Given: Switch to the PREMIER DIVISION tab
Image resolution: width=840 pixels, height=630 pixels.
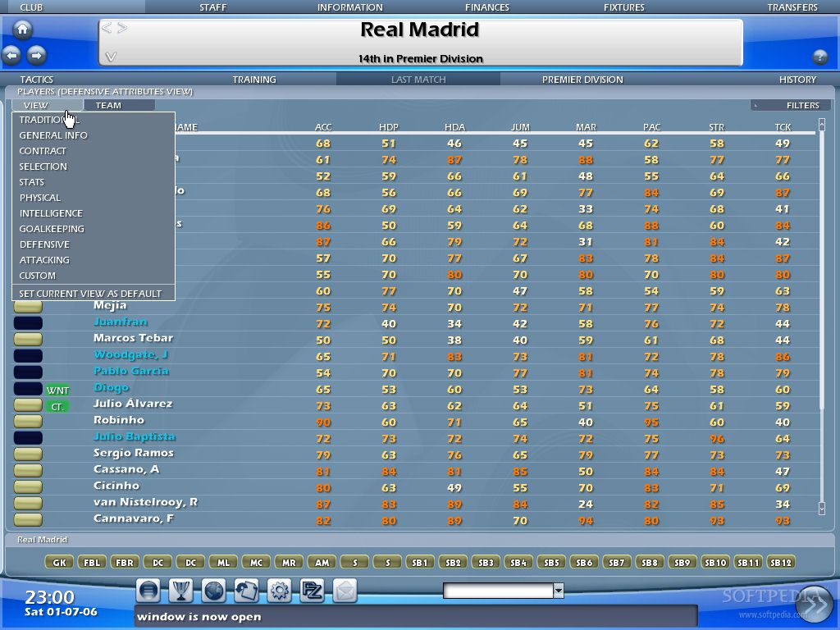Looking at the screenshot, I should [x=582, y=80].
